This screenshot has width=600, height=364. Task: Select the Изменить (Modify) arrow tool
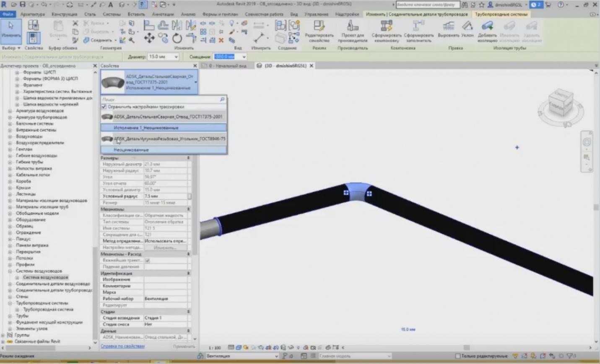point(11,31)
